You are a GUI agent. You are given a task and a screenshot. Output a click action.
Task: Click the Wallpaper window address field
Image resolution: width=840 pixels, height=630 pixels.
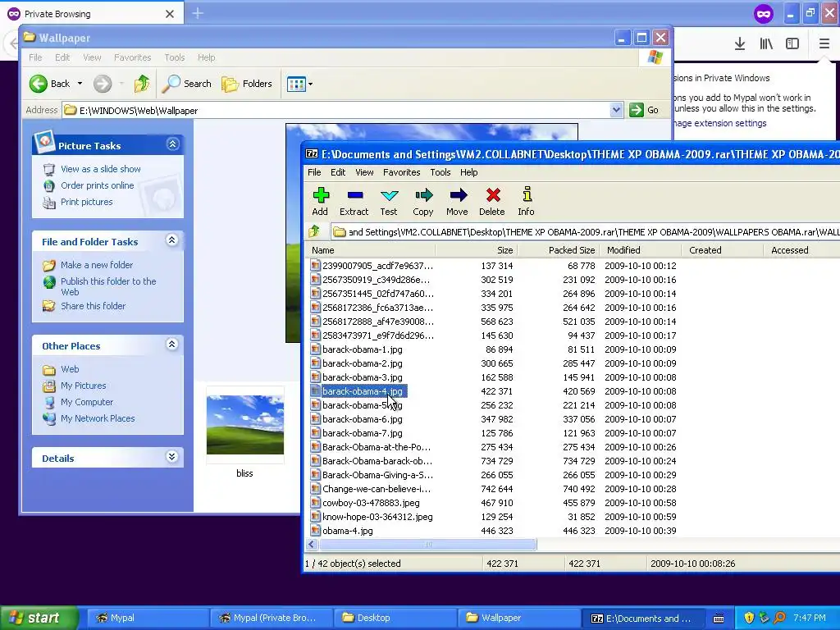[343, 111]
